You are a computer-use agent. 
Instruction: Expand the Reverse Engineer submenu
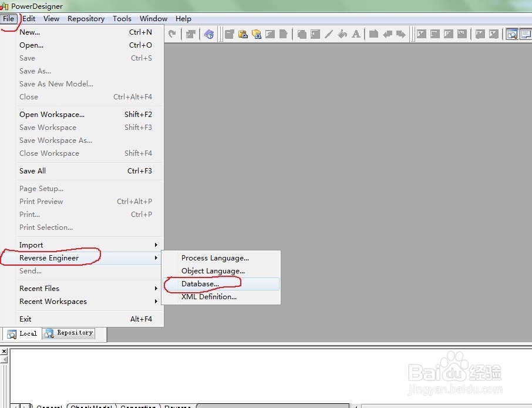(90, 258)
